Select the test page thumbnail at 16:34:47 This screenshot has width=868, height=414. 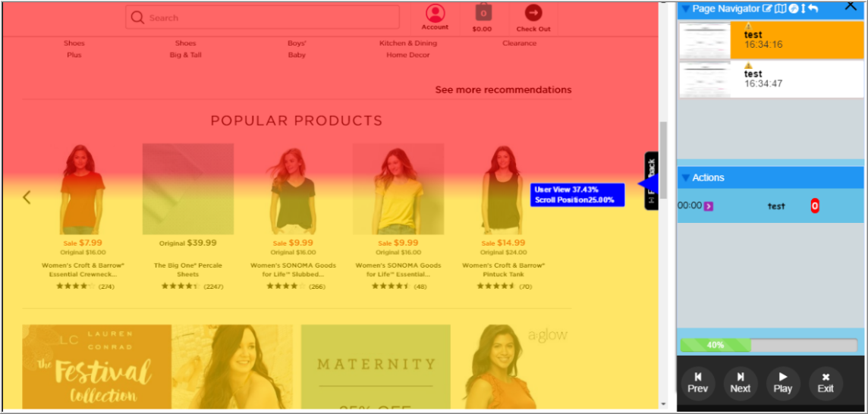pyautogui.click(x=771, y=79)
